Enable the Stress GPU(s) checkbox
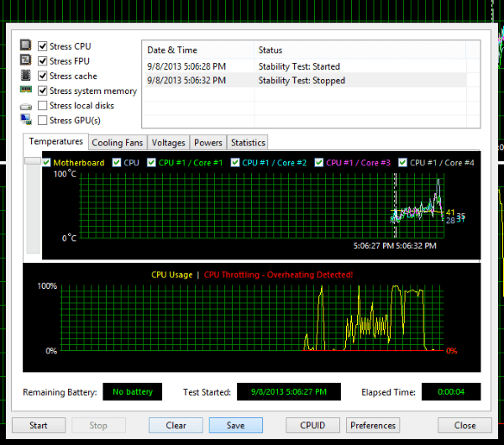The height and width of the screenshot is (445, 504). tap(43, 121)
